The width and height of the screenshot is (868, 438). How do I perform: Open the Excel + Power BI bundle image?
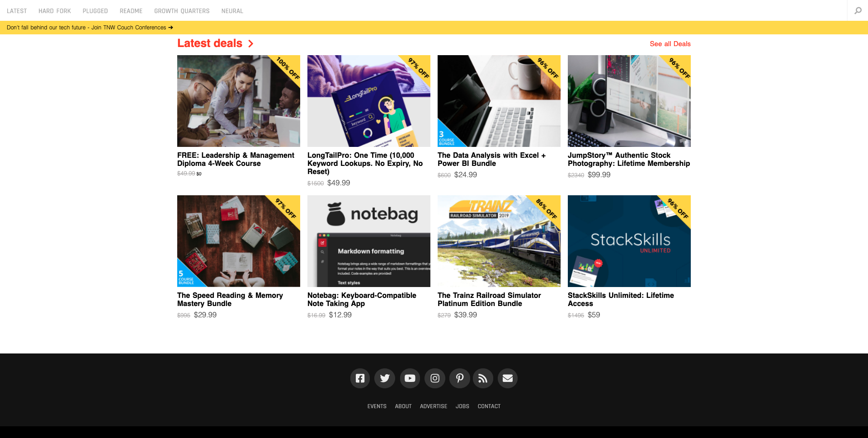tap(499, 101)
